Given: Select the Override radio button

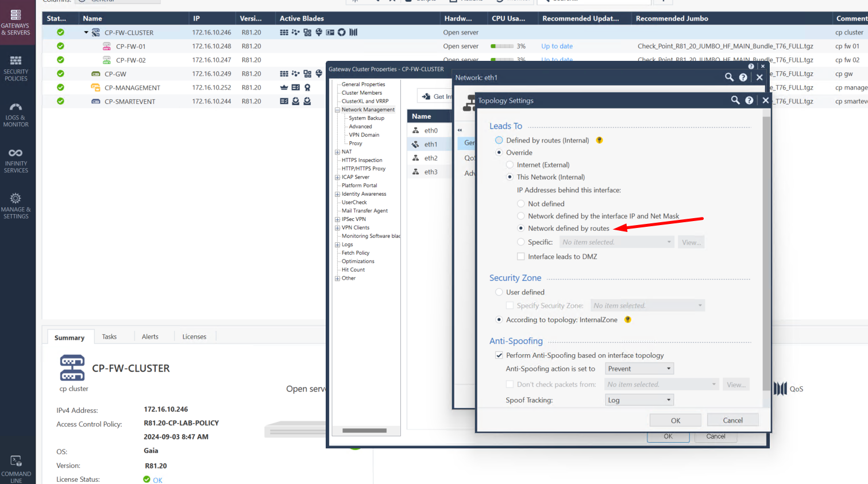Looking at the screenshot, I should [499, 153].
